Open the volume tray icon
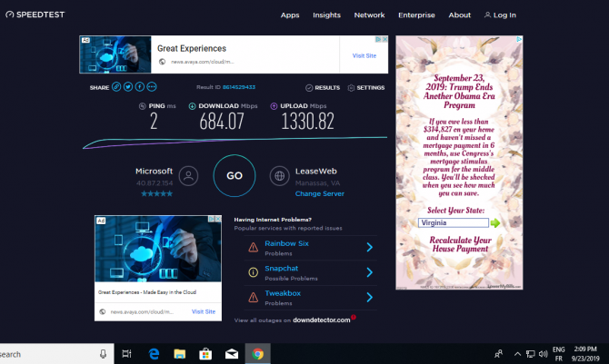 point(543,354)
